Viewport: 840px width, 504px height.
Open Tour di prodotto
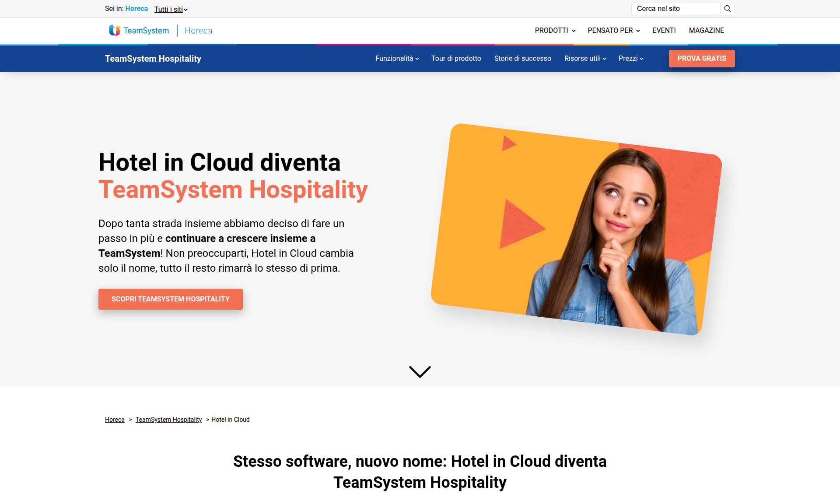[x=456, y=58]
